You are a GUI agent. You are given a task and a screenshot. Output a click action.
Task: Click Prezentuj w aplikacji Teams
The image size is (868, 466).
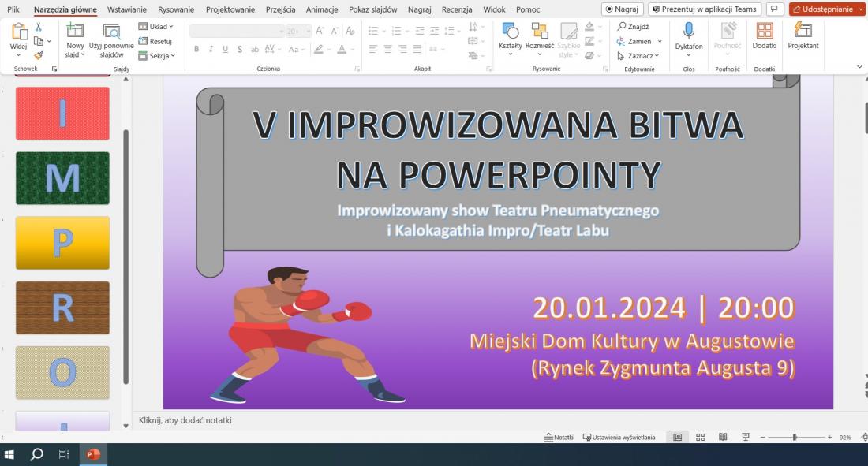[704, 9]
